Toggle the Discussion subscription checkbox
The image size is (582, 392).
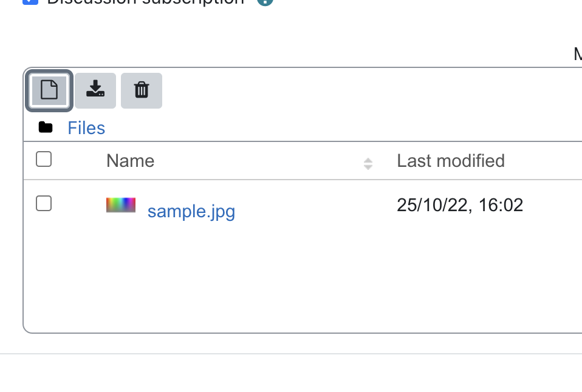tap(30, 2)
